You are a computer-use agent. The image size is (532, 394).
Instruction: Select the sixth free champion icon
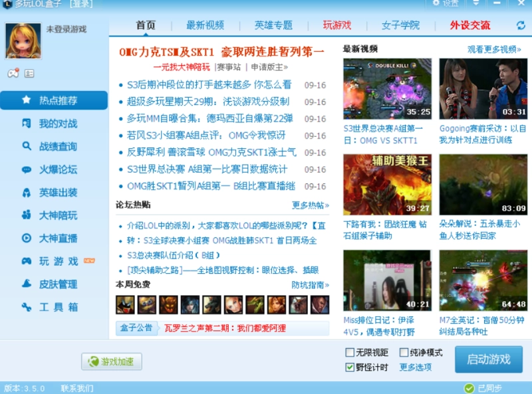(x=233, y=304)
